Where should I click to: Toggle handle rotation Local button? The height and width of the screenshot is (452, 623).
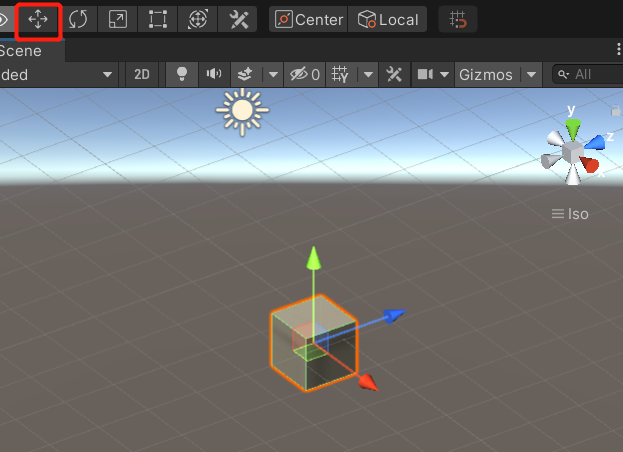click(388, 19)
